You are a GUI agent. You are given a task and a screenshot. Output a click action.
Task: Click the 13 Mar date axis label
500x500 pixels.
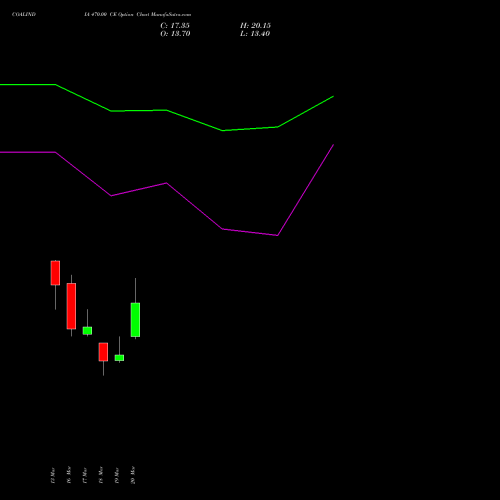(x=53, y=475)
